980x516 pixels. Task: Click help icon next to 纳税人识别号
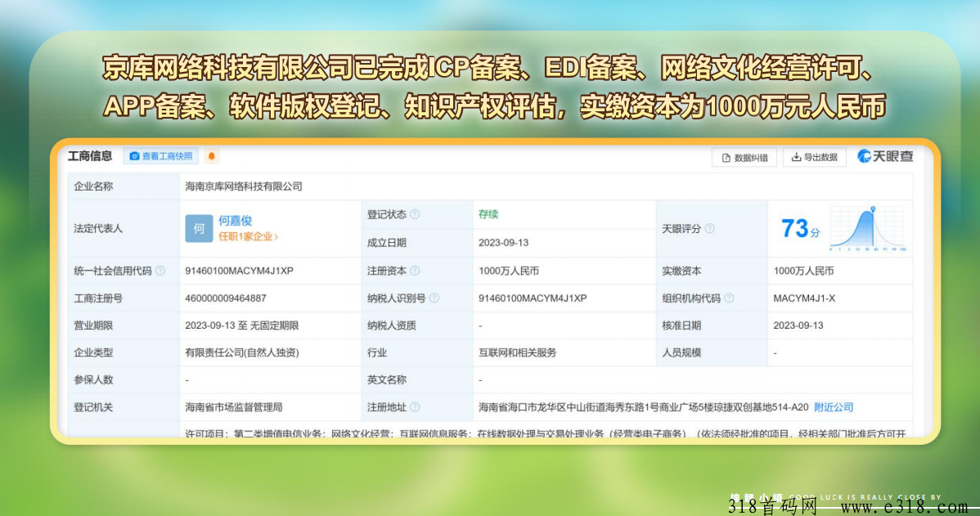click(x=434, y=298)
